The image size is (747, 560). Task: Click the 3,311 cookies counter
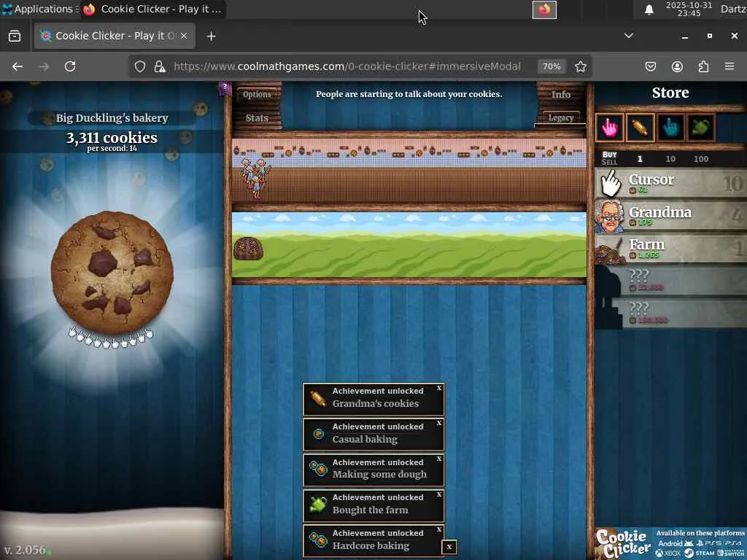tap(112, 138)
